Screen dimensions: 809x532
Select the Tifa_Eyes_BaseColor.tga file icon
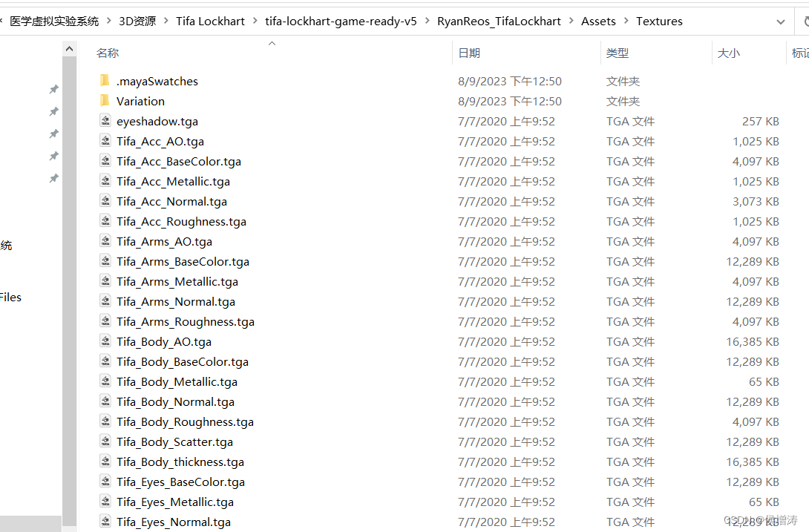(x=105, y=482)
